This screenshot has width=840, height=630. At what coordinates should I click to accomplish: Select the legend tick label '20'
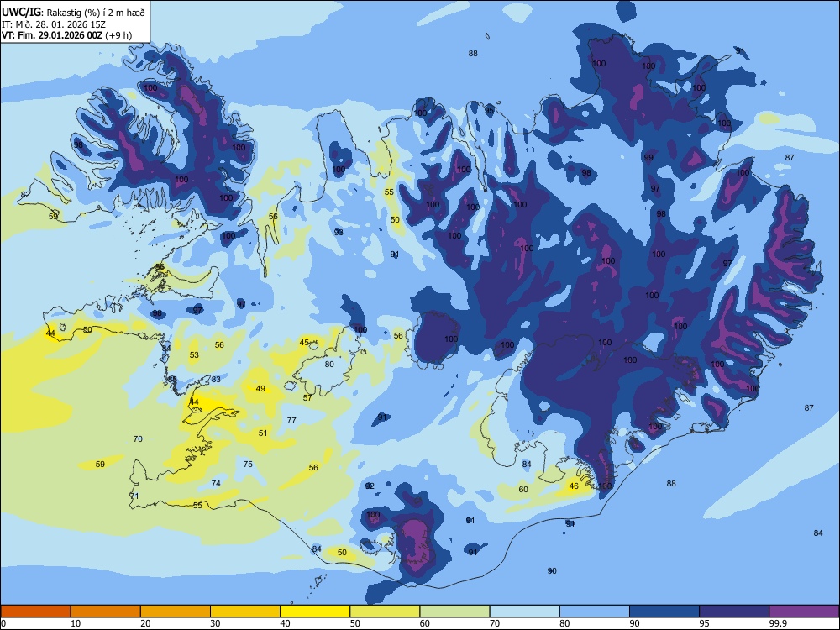tap(145, 623)
